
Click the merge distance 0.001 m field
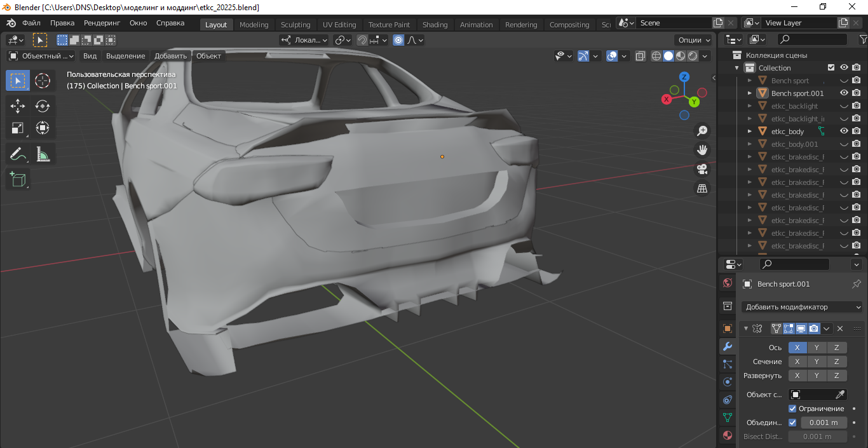click(824, 423)
